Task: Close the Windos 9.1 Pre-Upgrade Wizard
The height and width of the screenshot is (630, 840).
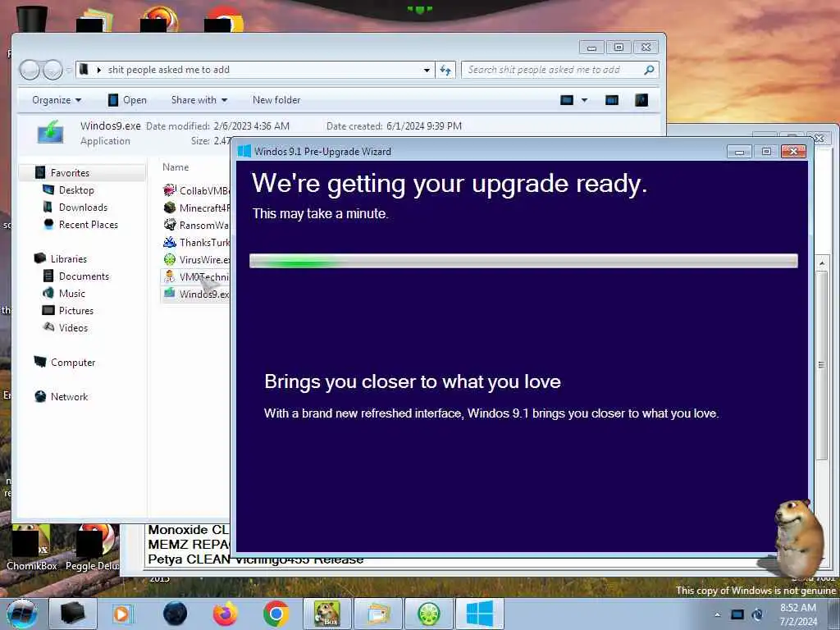Action: coord(793,152)
